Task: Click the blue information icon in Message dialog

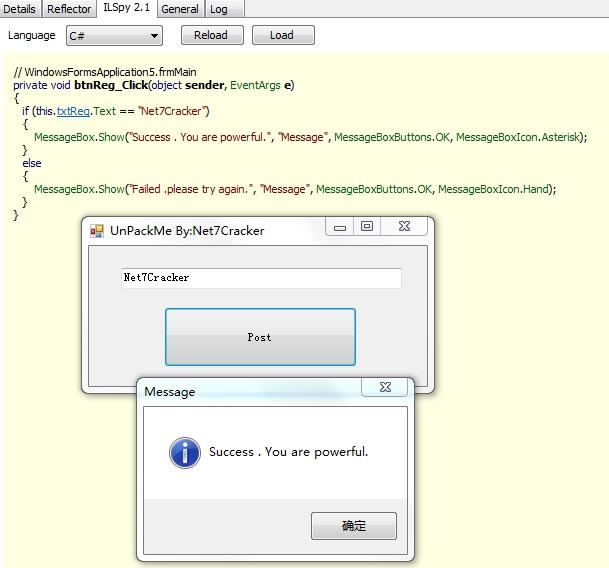Action: click(x=185, y=452)
